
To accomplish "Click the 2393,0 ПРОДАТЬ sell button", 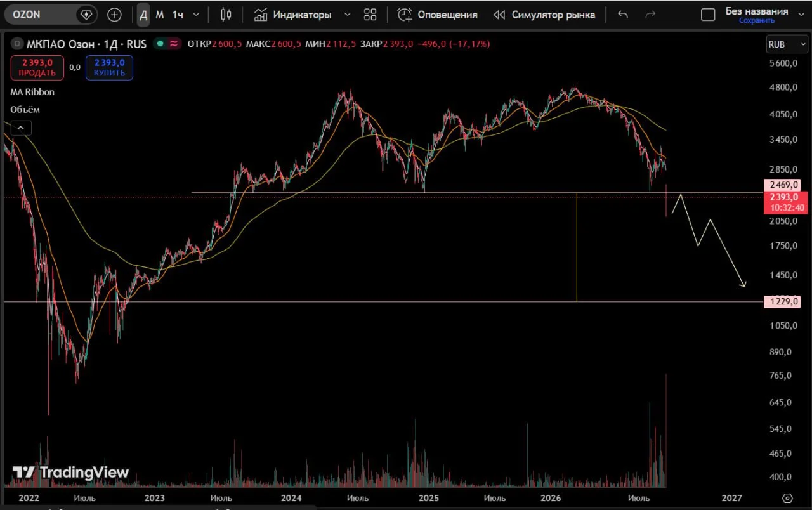I will (37, 67).
